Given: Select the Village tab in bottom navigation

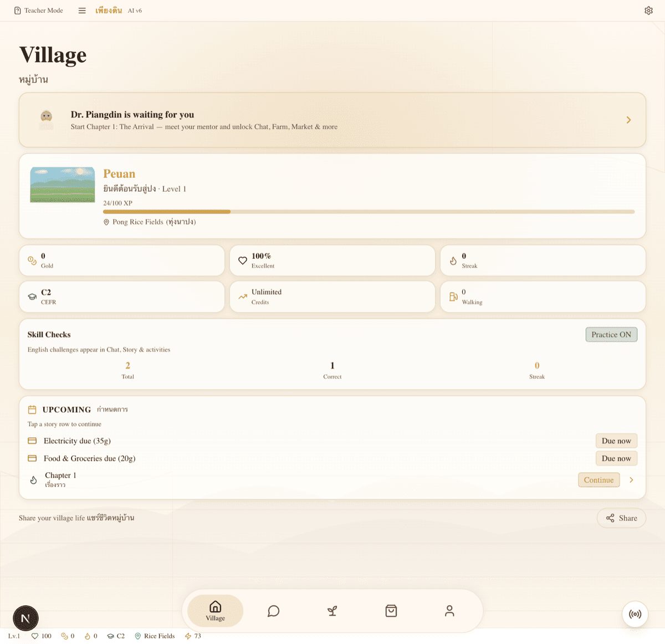Looking at the screenshot, I should click(215, 611).
